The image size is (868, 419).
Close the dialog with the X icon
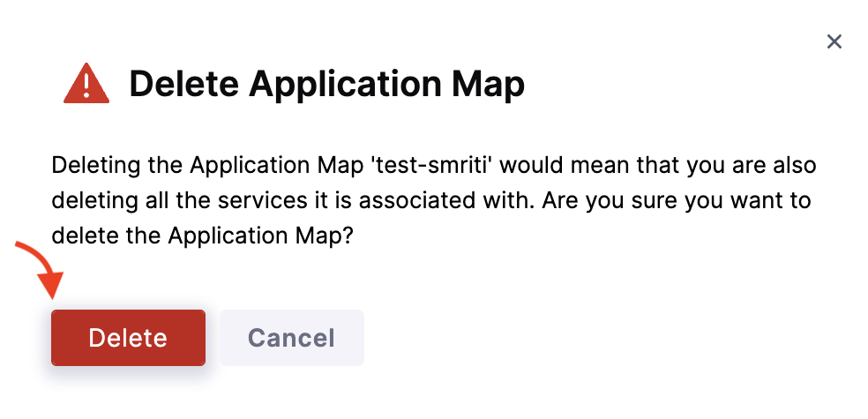click(x=834, y=41)
